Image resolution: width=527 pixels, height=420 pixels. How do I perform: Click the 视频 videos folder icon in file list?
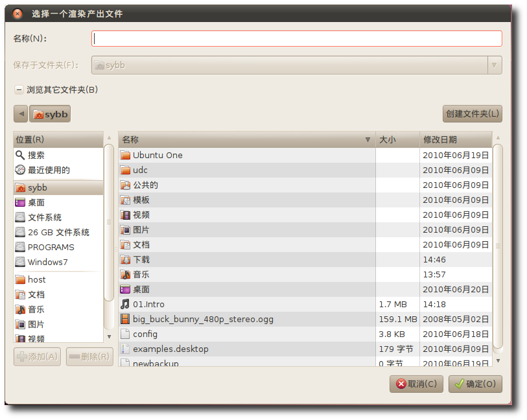pos(125,215)
